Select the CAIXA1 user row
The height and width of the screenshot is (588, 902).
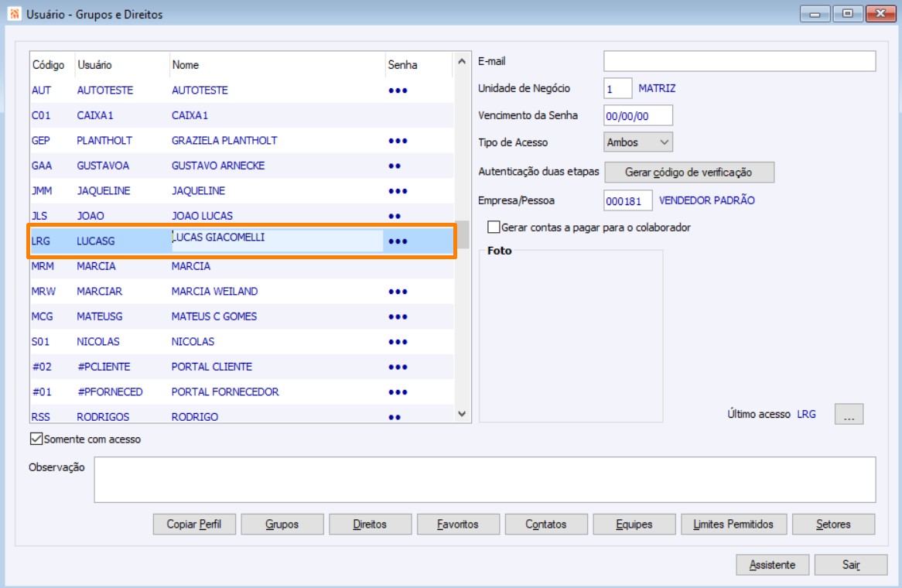241,115
